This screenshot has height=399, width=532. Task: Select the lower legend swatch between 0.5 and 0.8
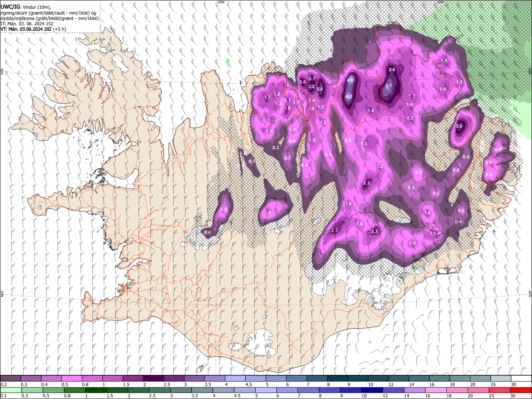[53, 390]
